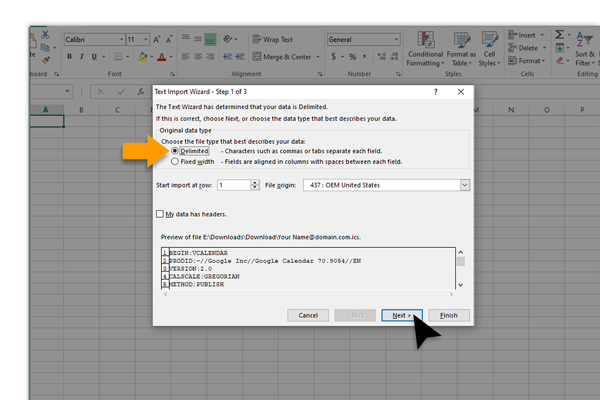Screen dimensions: 600x400
Task: Check the My data has headers checkbox
Action: click(x=160, y=214)
